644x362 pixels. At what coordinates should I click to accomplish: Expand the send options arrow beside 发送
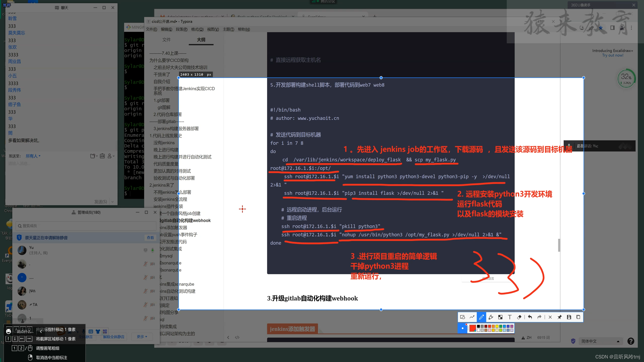tap(112, 202)
